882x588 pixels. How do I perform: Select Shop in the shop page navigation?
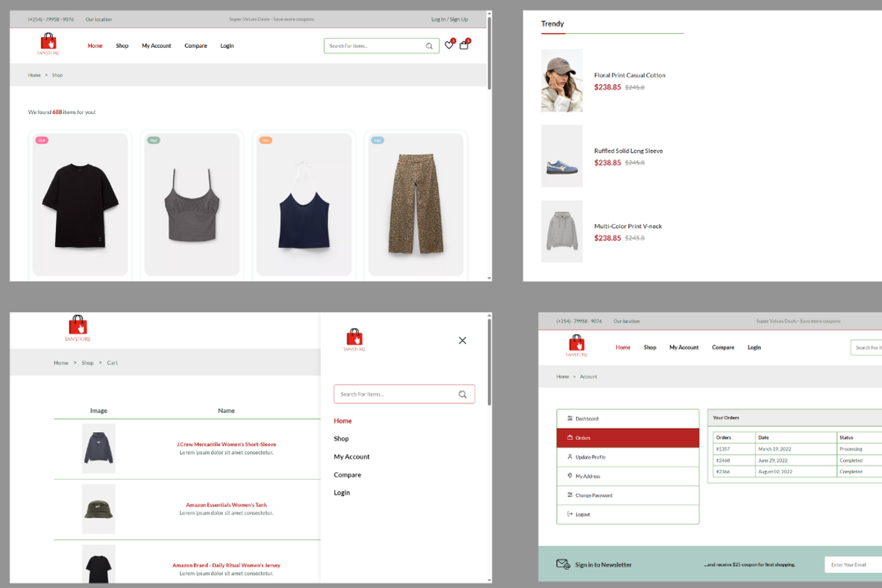(x=122, y=46)
